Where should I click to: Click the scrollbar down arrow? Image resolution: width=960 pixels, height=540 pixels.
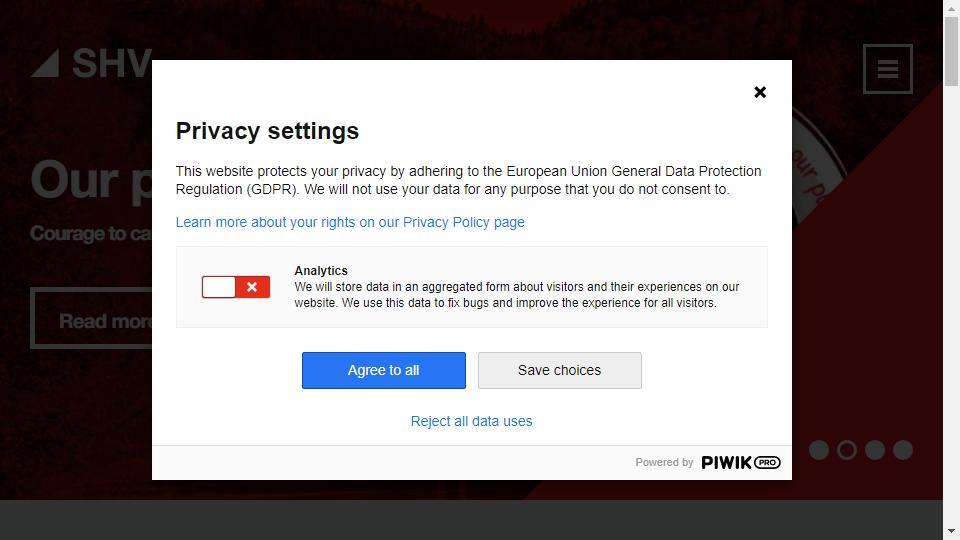point(951,531)
